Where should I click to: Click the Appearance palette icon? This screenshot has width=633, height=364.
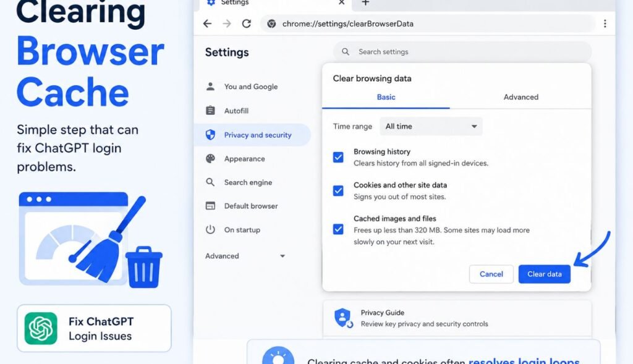[x=210, y=159]
